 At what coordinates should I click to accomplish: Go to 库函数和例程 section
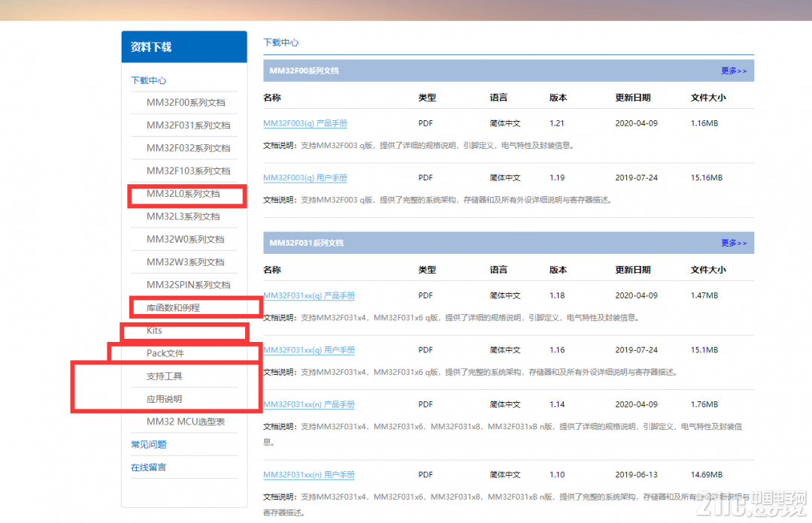point(173,307)
